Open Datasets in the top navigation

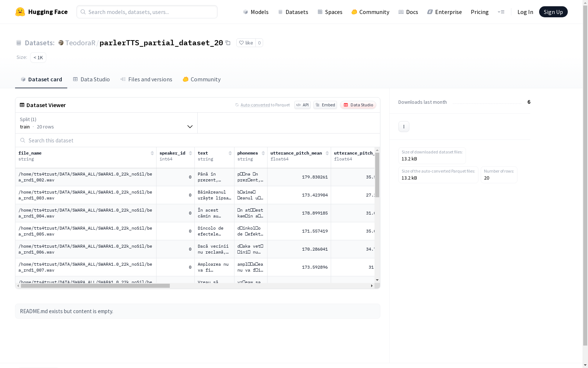click(x=293, y=12)
